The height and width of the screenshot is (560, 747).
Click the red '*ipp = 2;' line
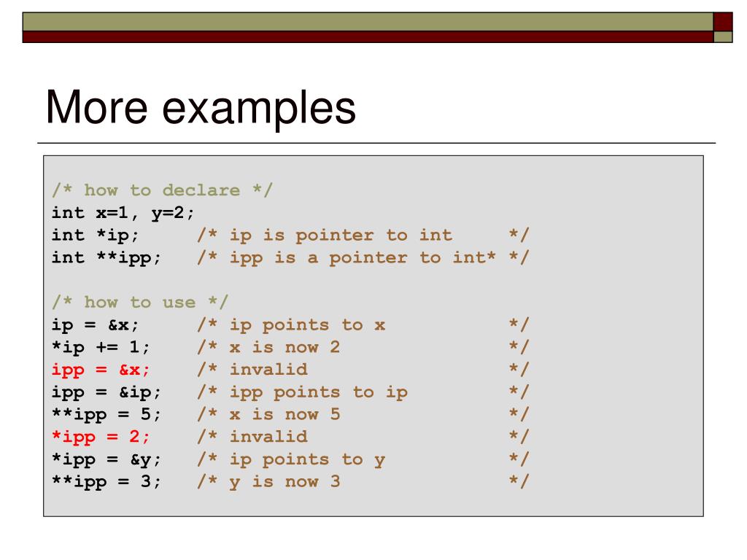coord(101,437)
